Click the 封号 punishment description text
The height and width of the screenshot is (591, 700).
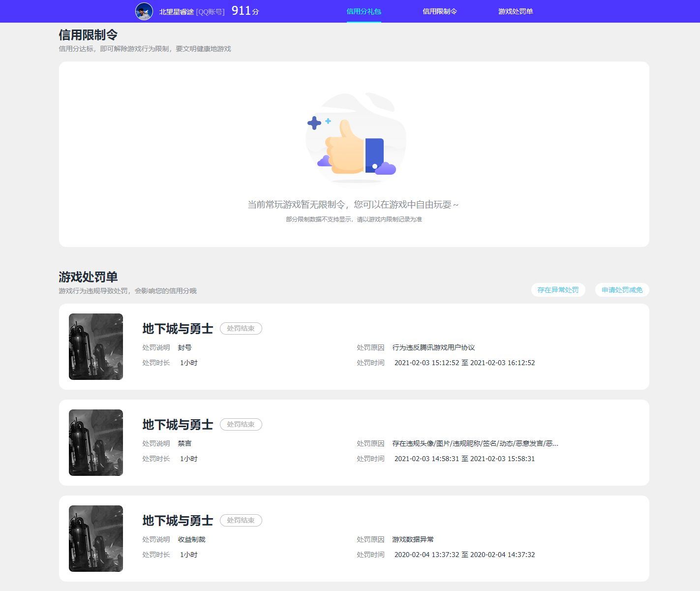pyautogui.click(x=185, y=347)
